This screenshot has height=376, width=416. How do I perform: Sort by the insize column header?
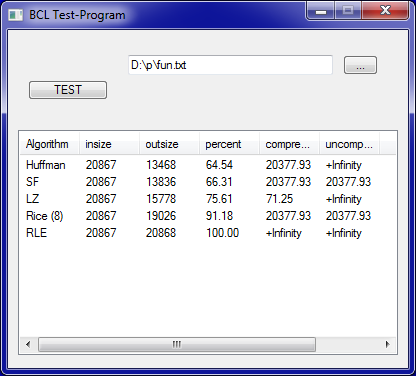(x=109, y=144)
